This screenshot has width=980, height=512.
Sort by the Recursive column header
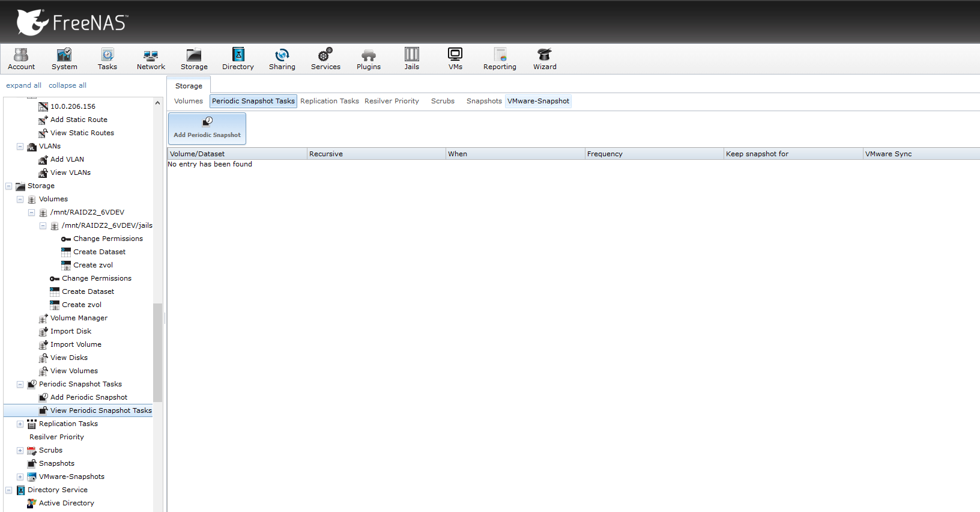(376, 154)
